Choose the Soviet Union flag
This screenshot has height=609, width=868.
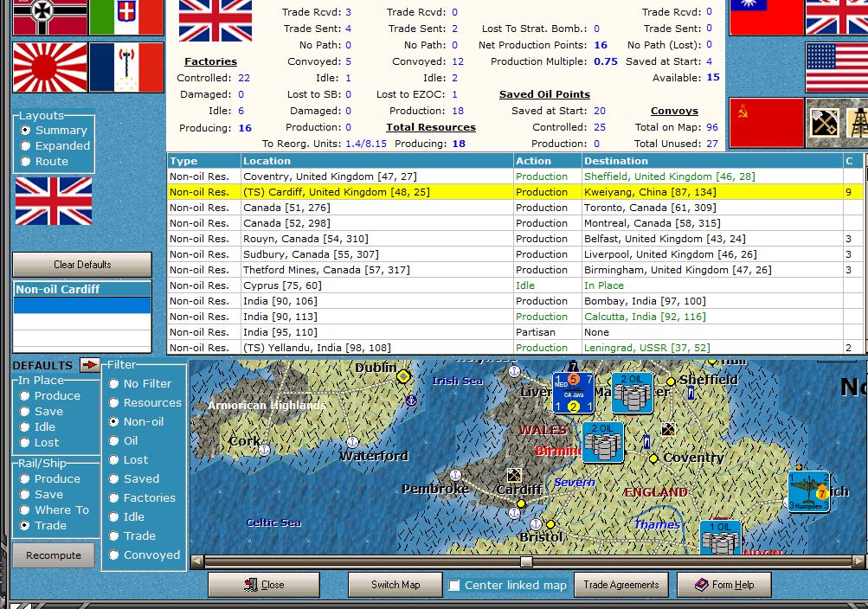767,122
